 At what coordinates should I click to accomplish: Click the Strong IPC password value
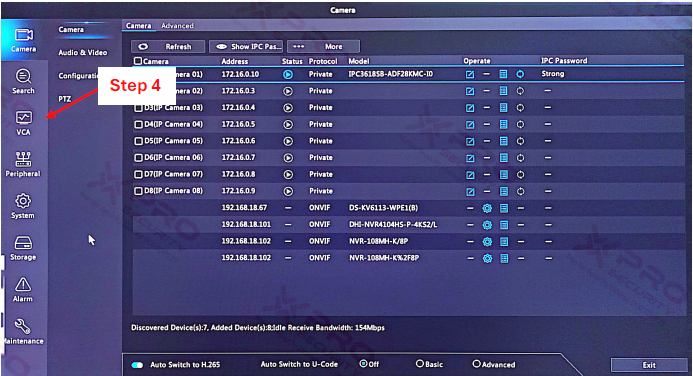click(553, 74)
